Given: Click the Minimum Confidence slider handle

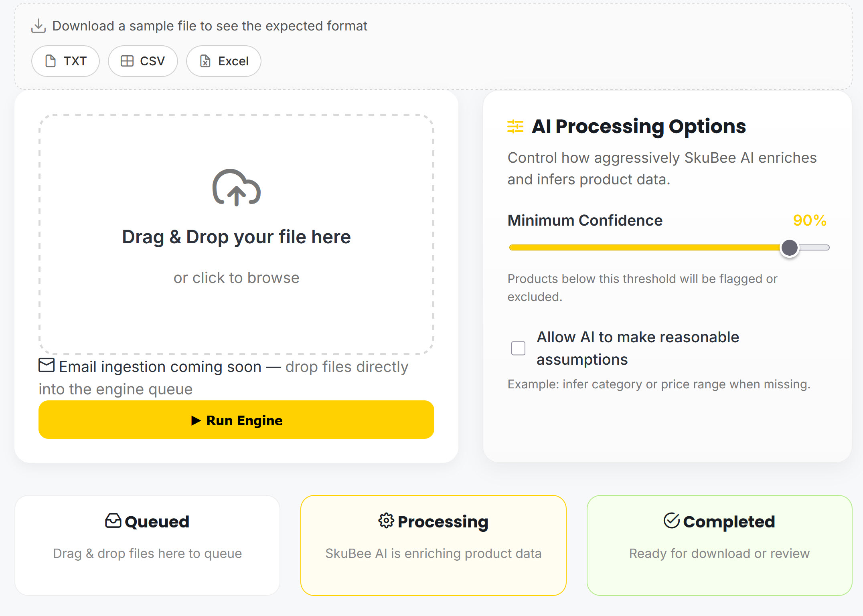Looking at the screenshot, I should point(789,248).
